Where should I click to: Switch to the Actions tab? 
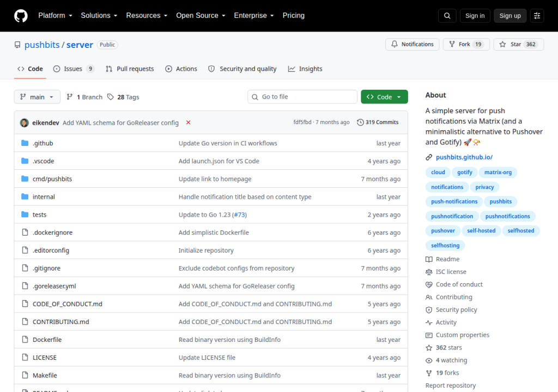click(181, 69)
